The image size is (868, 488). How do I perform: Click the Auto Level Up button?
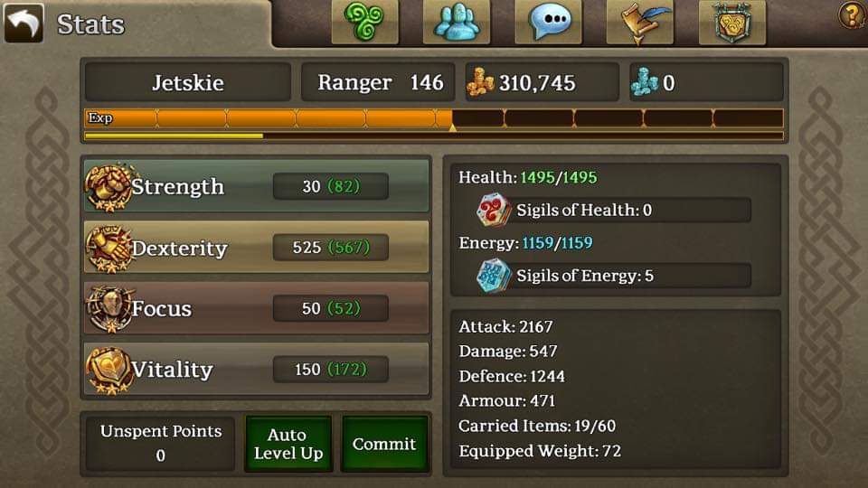coord(288,444)
